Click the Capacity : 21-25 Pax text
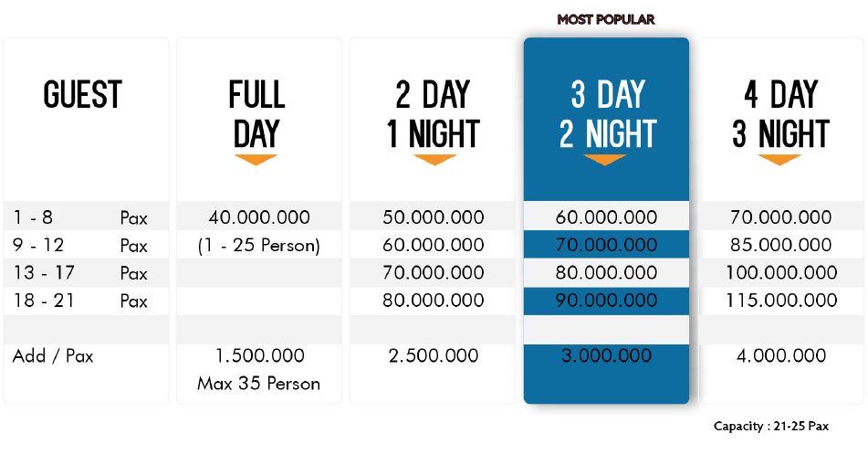Image resolution: width=868 pixels, height=465 pixels. [x=771, y=427]
